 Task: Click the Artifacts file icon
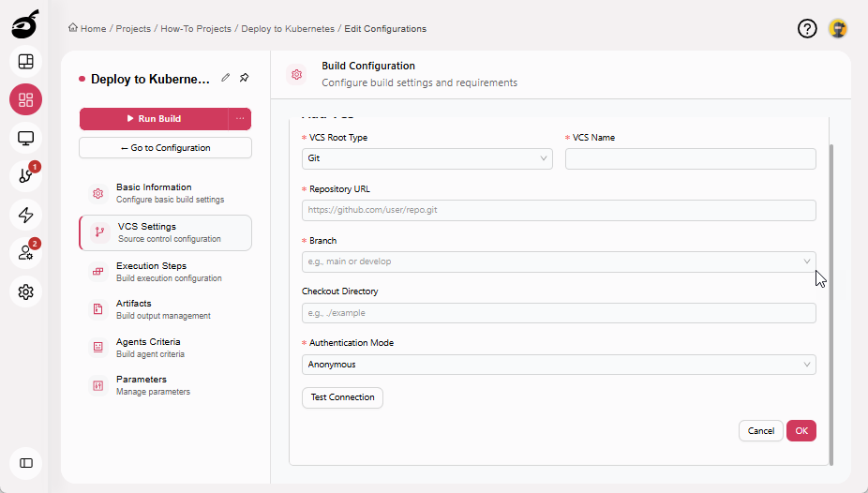point(98,309)
